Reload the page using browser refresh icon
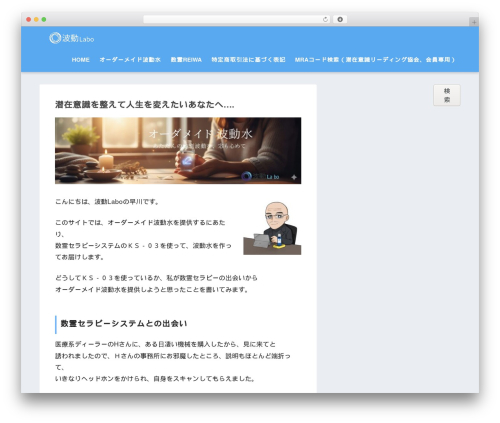This screenshot has height=423, width=500. point(325,20)
